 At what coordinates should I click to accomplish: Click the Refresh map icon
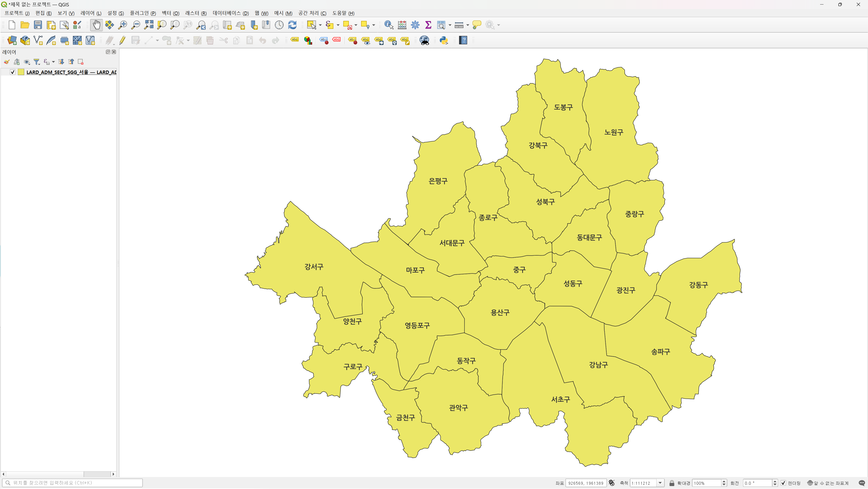(x=292, y=25)
